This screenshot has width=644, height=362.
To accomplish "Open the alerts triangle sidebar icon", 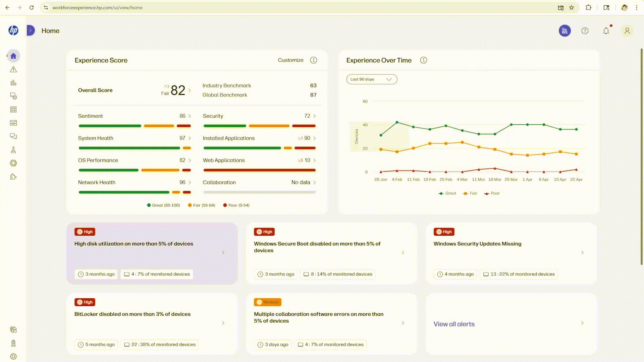I will click(x=13, y=69).
